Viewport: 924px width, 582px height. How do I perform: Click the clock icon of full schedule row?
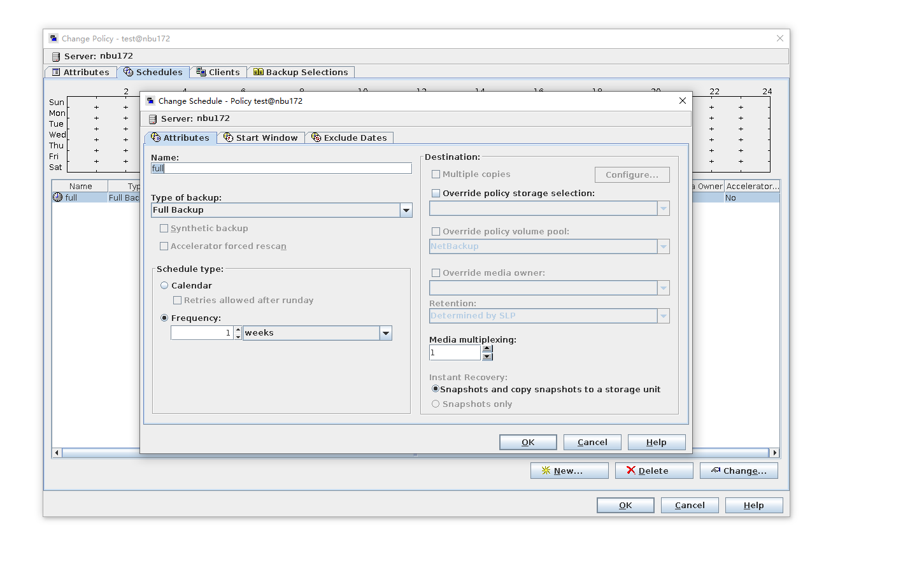click(x=58, y=197)
